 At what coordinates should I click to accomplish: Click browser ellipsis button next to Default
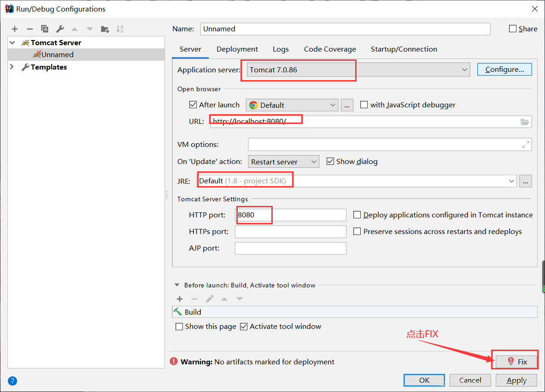coord(347,105)
